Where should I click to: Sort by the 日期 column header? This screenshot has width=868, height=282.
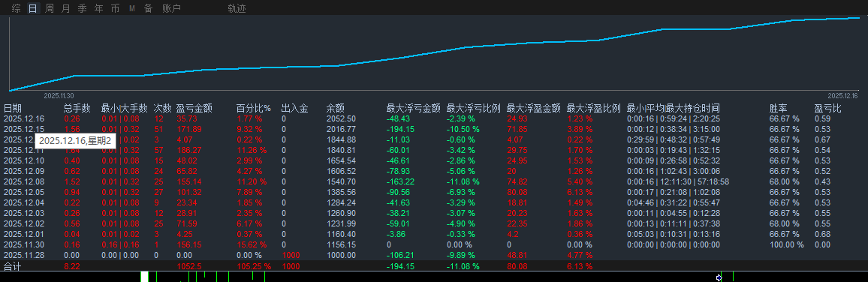pos(13,109)
